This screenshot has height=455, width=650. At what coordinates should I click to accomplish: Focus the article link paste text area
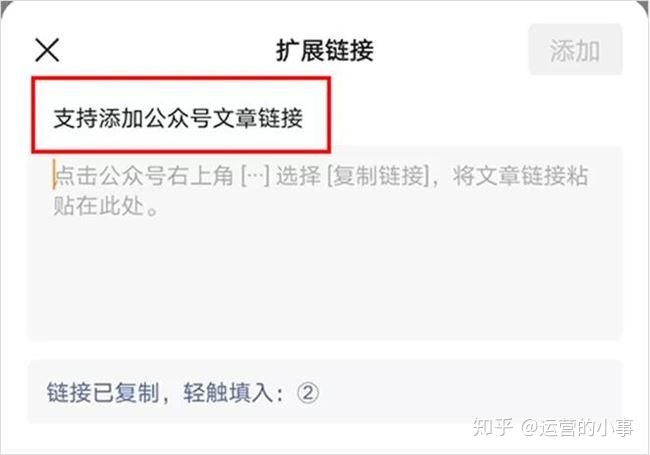325,244
